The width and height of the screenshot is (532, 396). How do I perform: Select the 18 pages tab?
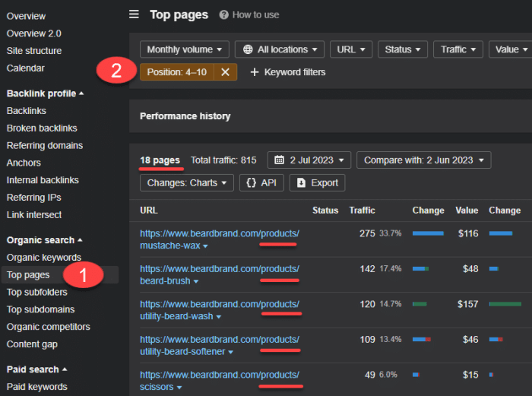coord(160,160)
